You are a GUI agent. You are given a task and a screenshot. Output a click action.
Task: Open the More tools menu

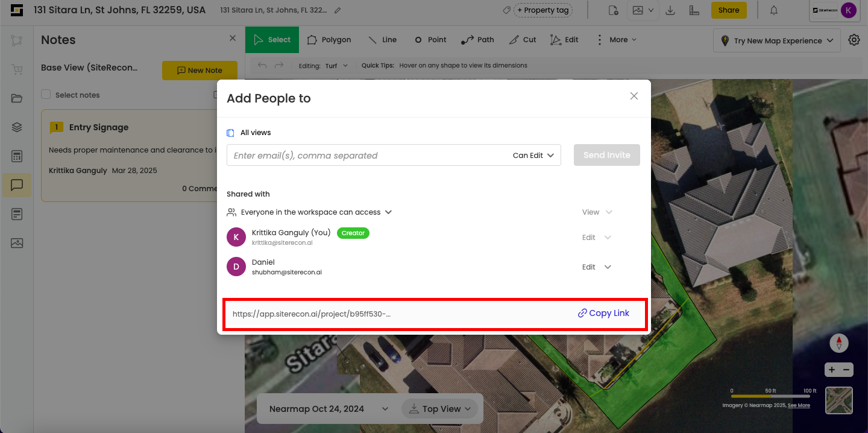coord(617,40)
